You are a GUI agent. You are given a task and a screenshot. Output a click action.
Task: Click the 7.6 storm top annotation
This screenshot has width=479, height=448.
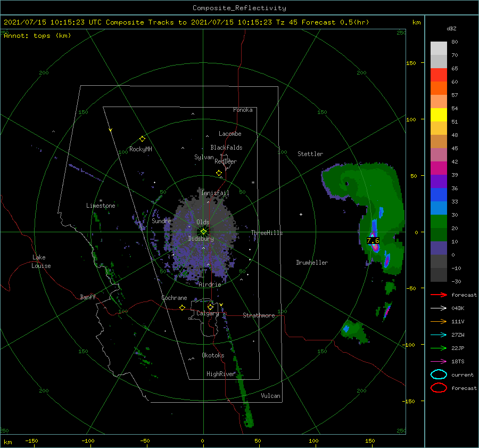coord(373,241)
